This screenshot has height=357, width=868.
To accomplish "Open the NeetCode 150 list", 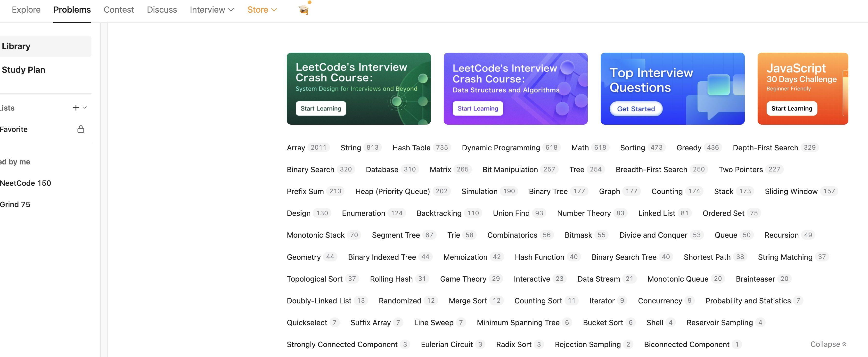I will click(26, 183).
